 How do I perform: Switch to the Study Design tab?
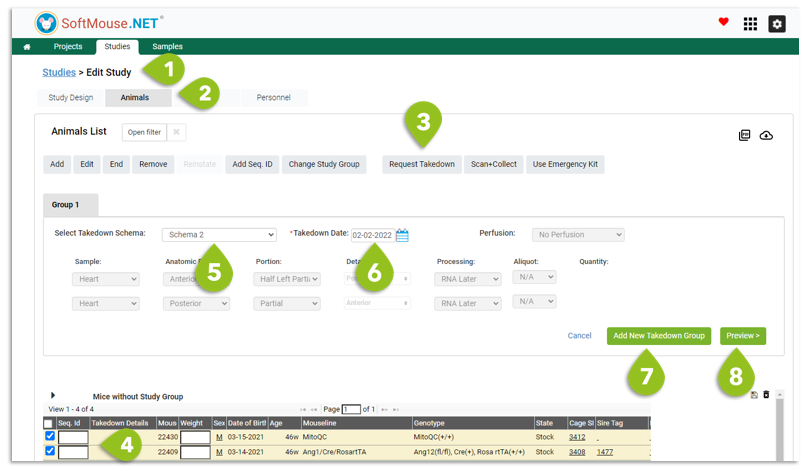coord(71,97)
